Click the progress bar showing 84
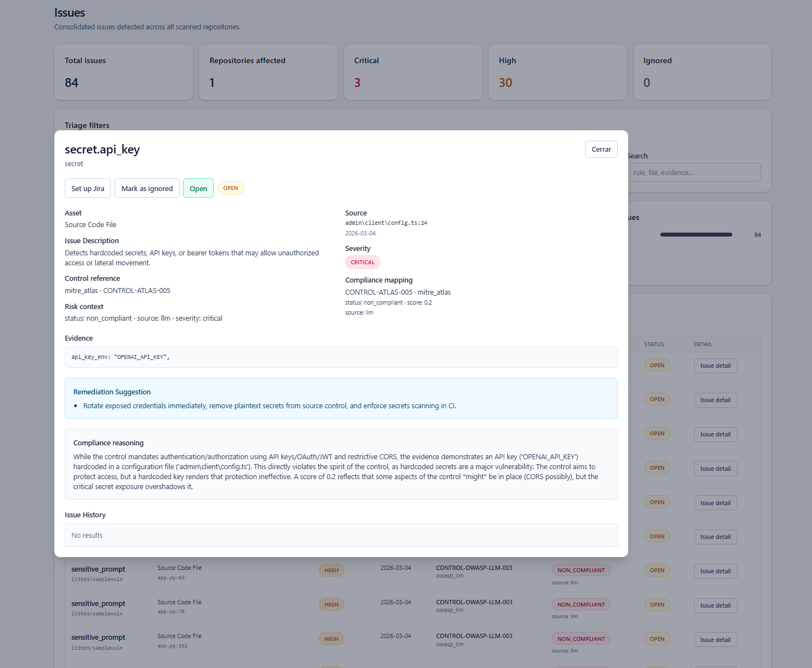The image size is (812, 668). (696, 235)
